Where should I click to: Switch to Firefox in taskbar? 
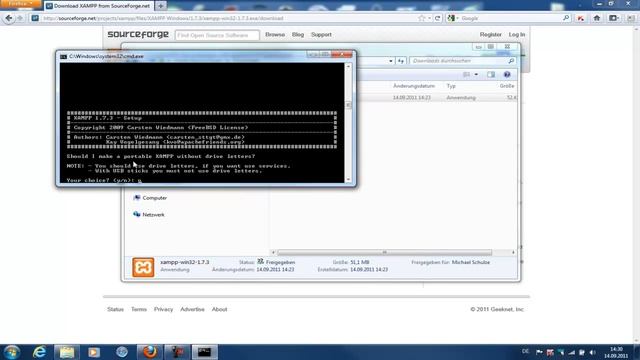[150, 352]
